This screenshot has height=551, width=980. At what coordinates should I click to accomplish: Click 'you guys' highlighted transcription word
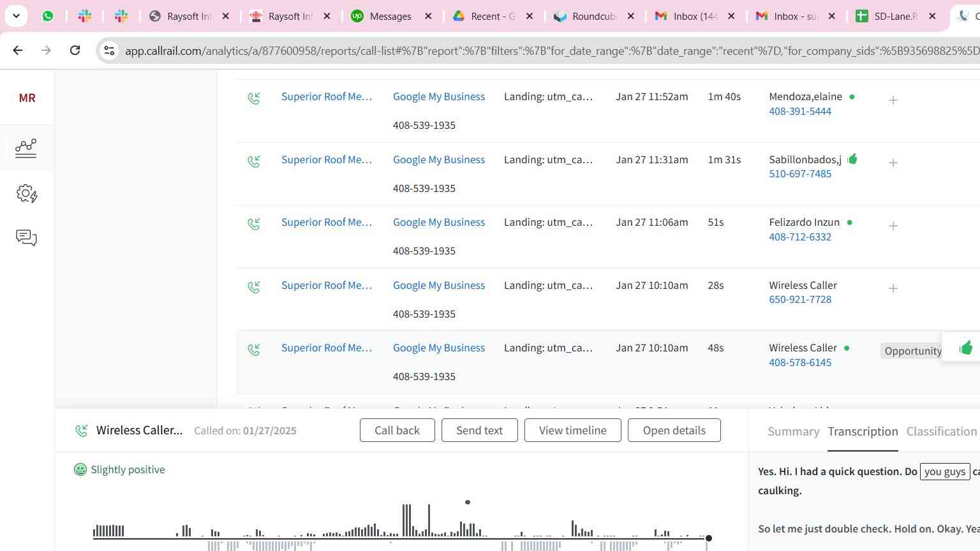(x=945, y=471)
